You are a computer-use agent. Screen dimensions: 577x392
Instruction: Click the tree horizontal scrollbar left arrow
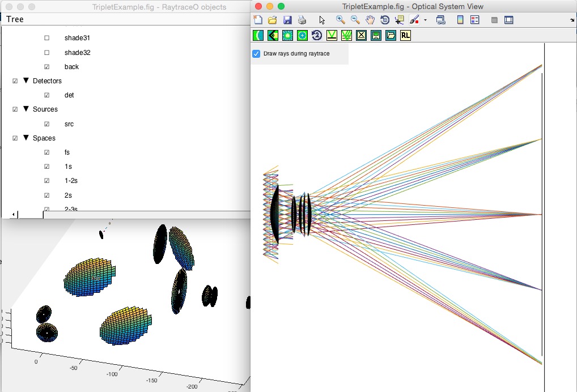click(14, 214)
